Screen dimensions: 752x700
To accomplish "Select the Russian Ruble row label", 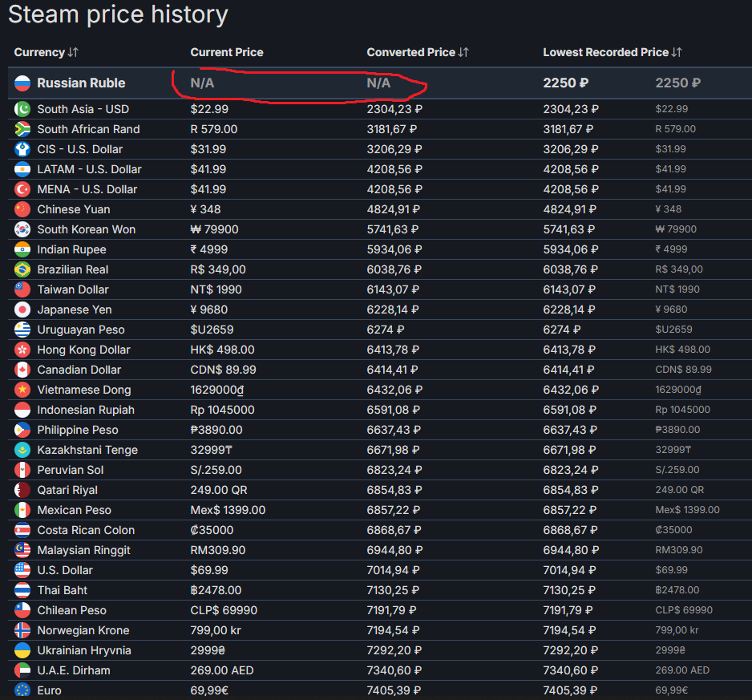I will (x=81, y=83).
